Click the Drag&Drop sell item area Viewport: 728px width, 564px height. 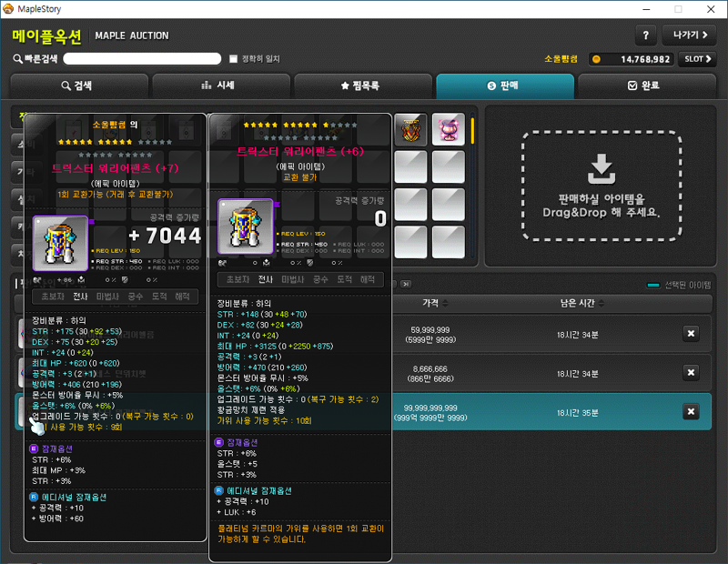(x=602, y=186)
